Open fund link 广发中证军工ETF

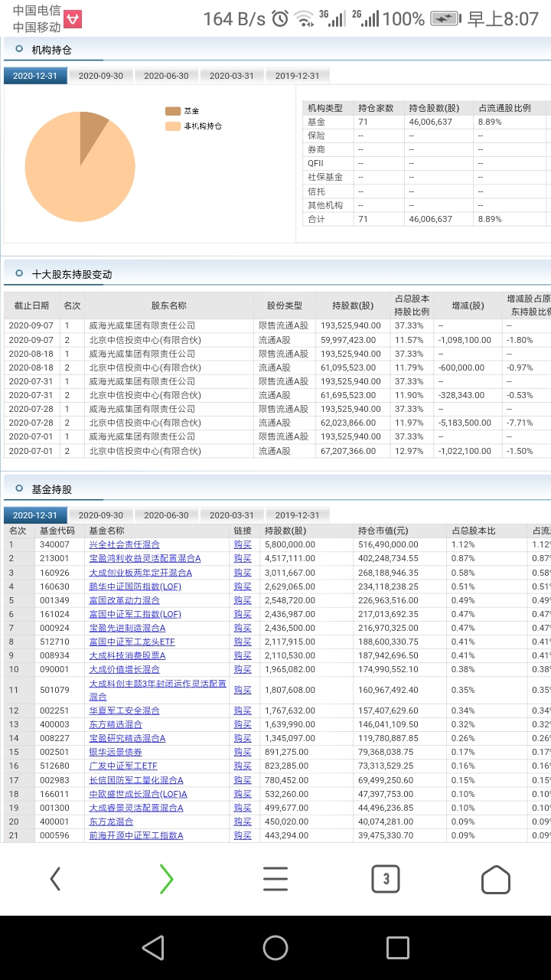pos(124,766)
